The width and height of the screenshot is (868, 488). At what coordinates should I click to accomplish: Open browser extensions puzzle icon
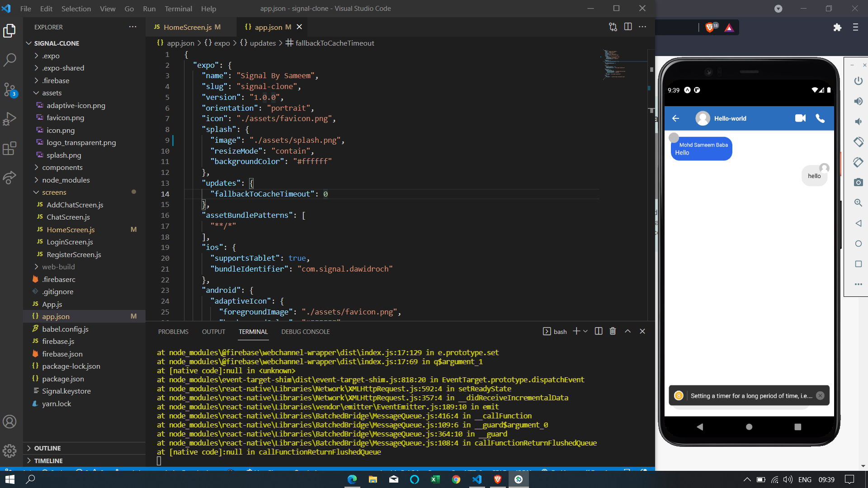(837, 28)
